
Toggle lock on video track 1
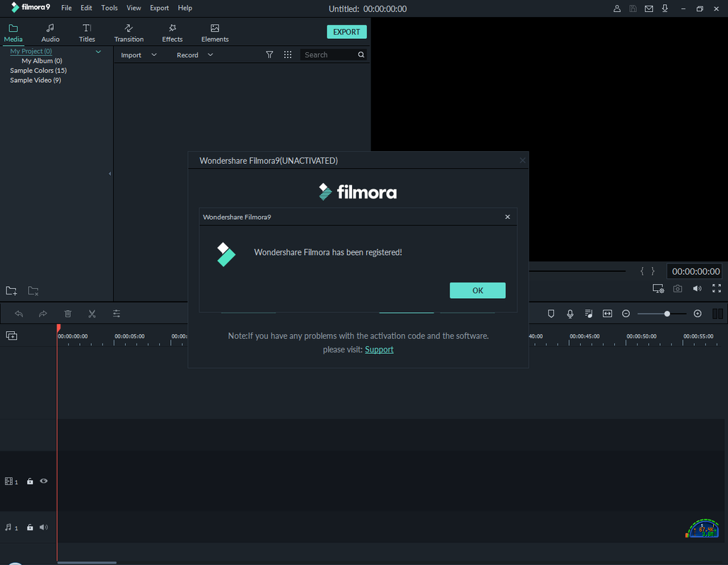click(x=30, y=481)
